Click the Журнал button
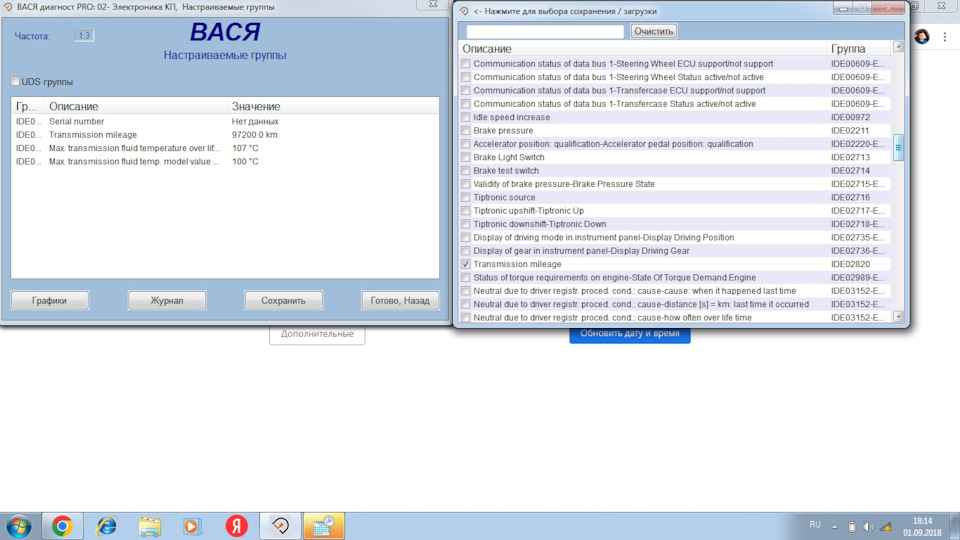Screen dimensions: 960x540 pyautogui.click(x=167, y=301)
